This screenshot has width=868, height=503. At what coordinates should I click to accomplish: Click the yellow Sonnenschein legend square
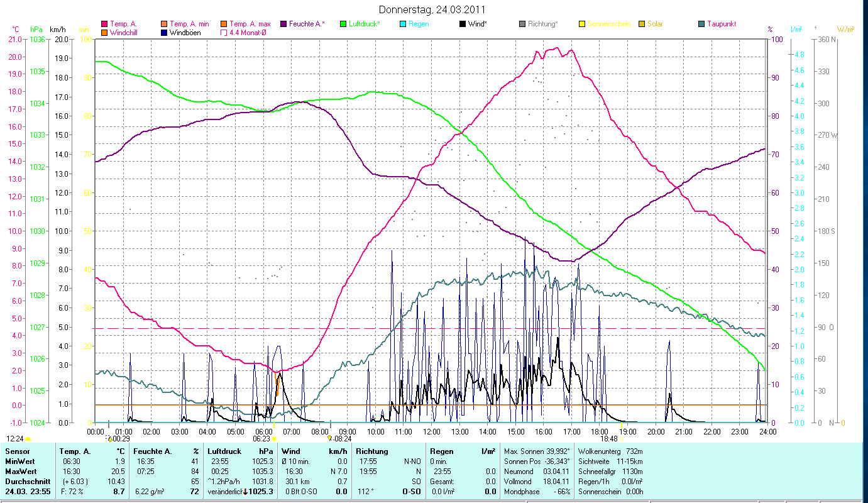click(582, 24)
